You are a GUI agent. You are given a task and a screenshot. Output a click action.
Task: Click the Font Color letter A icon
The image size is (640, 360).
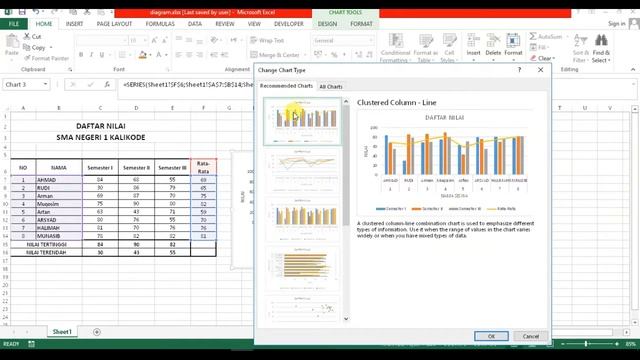click(159, 55)
